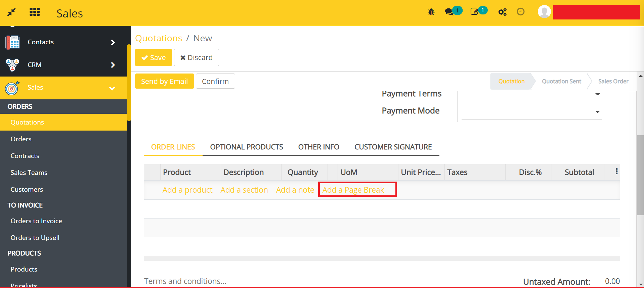Click the Quotations breadcrumb link
The width and height of the screenshot is (644, 288).
(x=159, y=38)
